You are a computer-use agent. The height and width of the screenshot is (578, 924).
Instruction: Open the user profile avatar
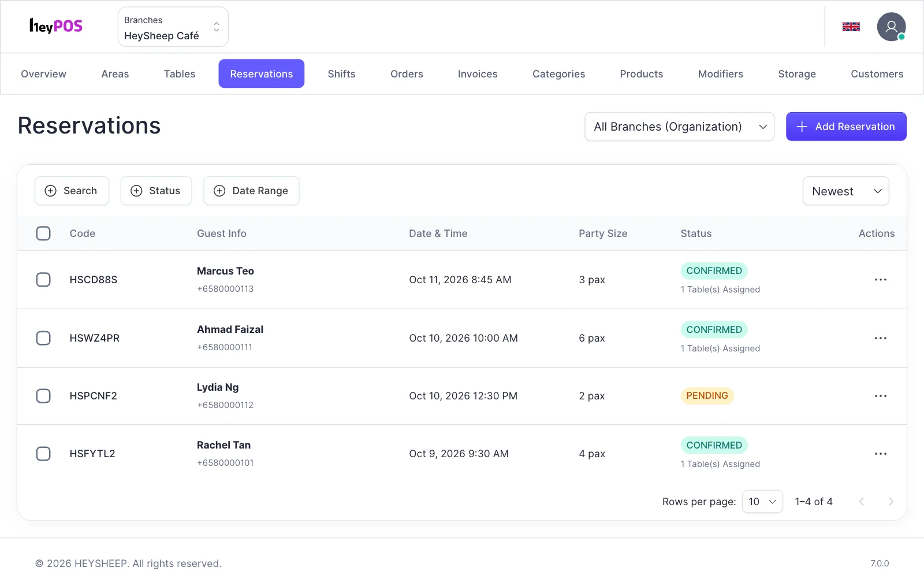coord(891,27)
